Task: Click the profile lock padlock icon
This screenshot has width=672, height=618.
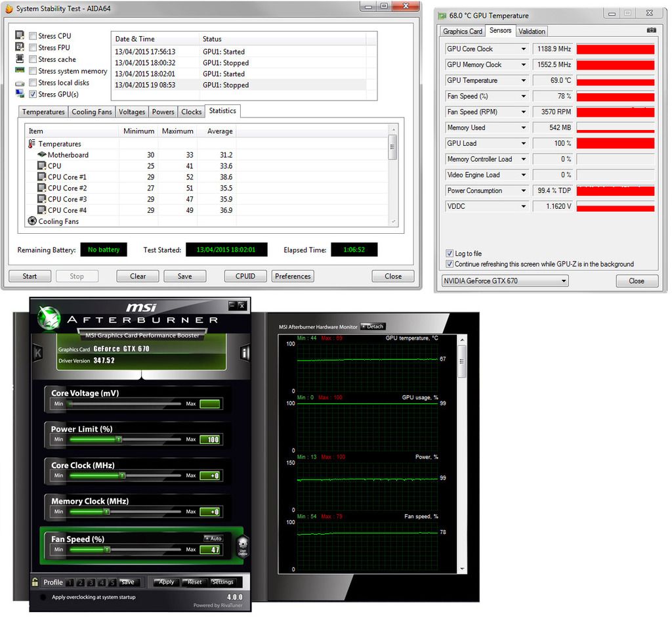Action: (35, 582)
